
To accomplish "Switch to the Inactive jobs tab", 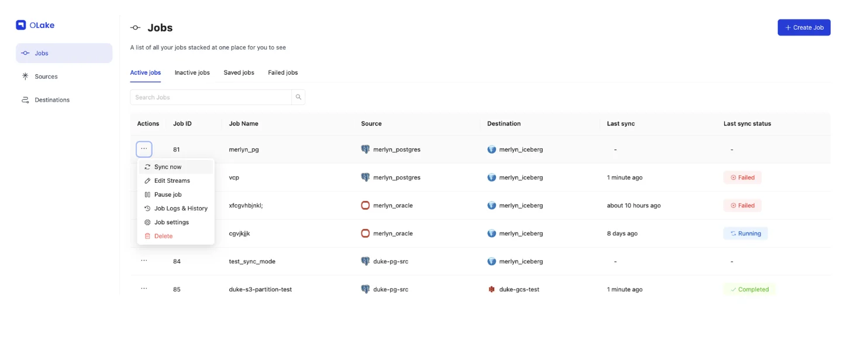I will (192, 73).
